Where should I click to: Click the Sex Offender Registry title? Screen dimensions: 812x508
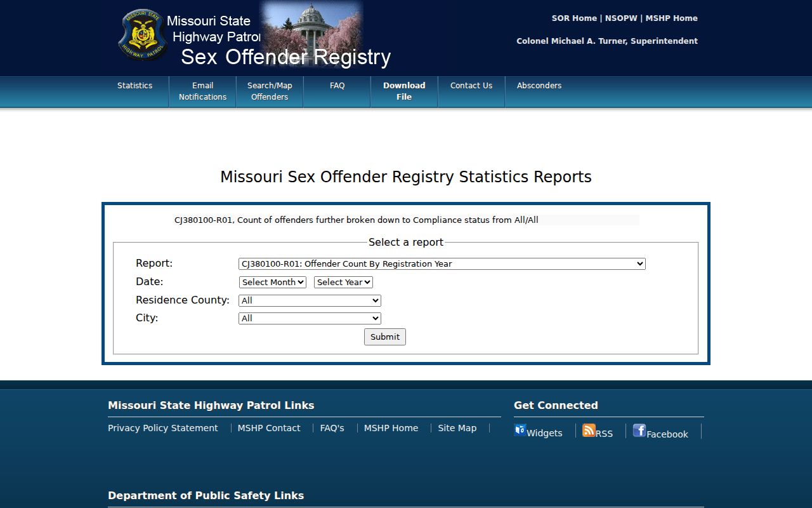tap(285, 57)
